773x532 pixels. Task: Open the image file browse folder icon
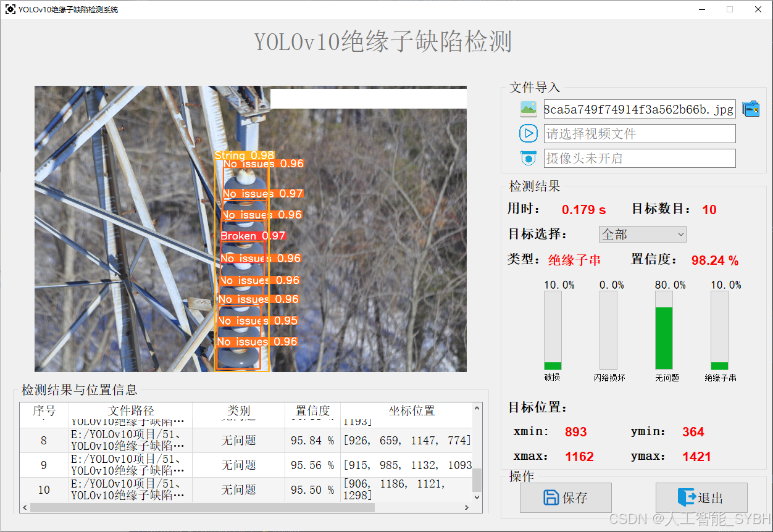[x=751, y=109]
